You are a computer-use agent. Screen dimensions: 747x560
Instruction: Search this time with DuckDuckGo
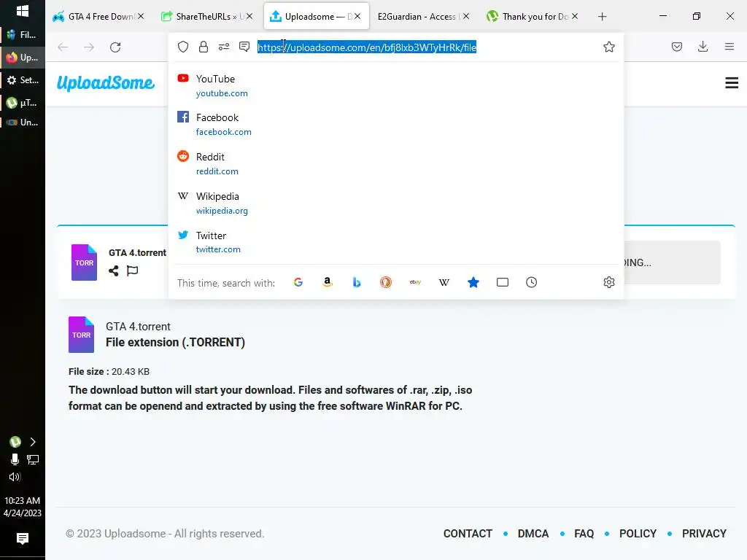(386, 282)
